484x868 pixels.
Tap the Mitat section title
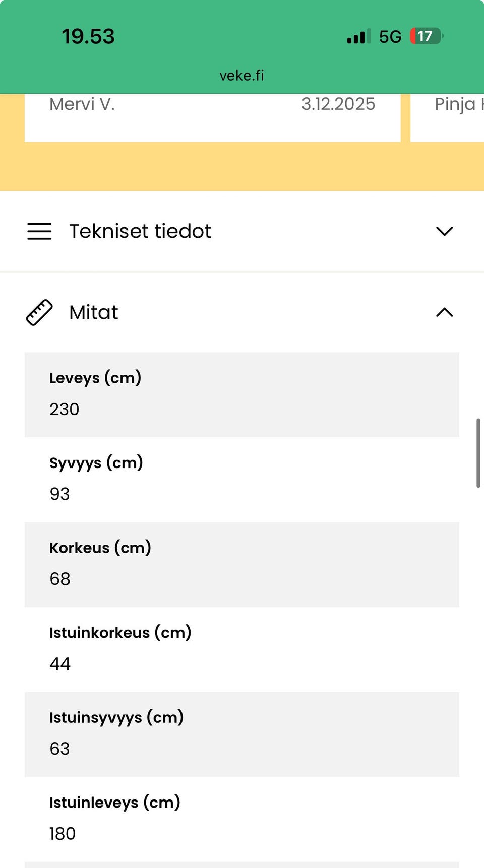click(x=94, y=313)
